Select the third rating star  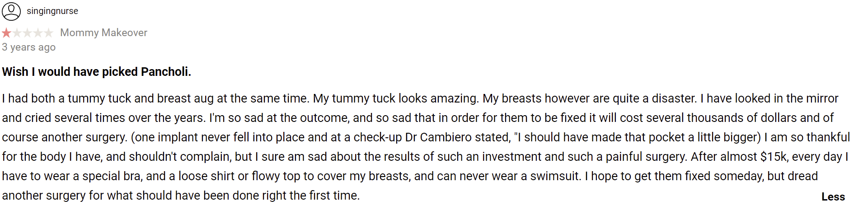tap(28, 33)
